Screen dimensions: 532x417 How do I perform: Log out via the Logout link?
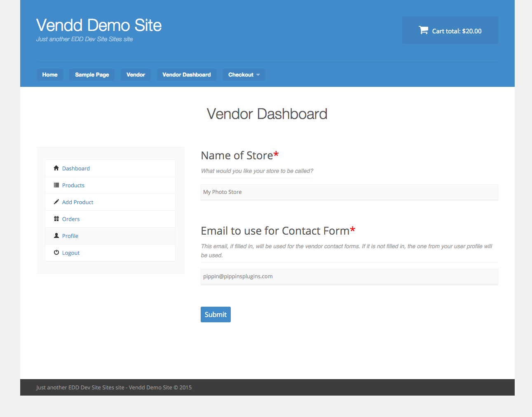(70, 252)
